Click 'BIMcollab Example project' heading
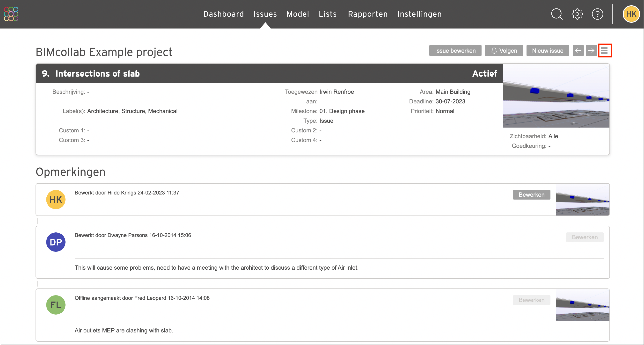Viewport: 644px width, 345px height. tap(104, 52)
